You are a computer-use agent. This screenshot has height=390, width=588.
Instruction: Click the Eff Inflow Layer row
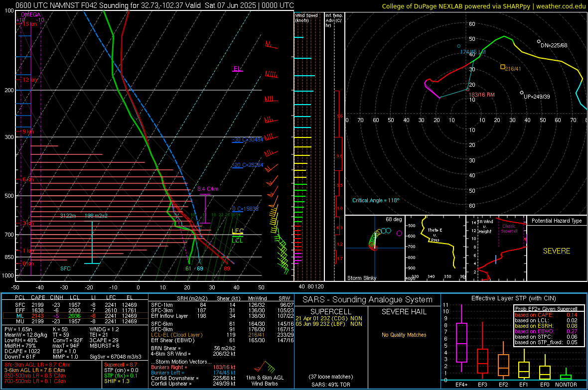click(222, 316)
